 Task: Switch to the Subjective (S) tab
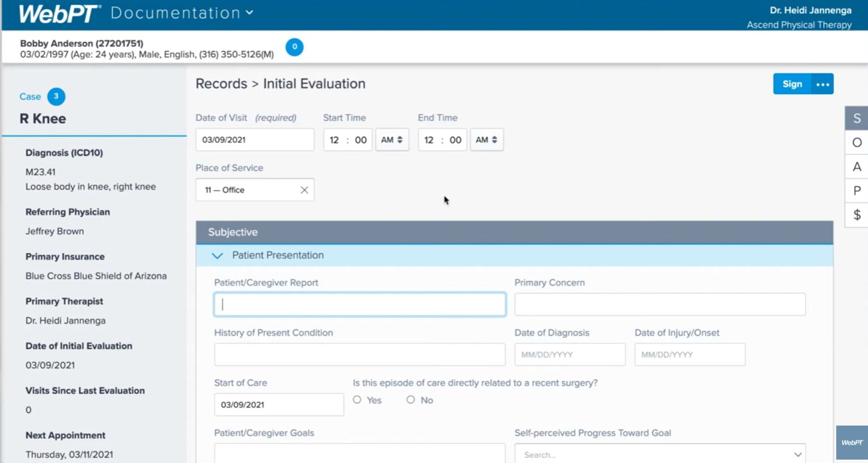(x=857, y=118)
